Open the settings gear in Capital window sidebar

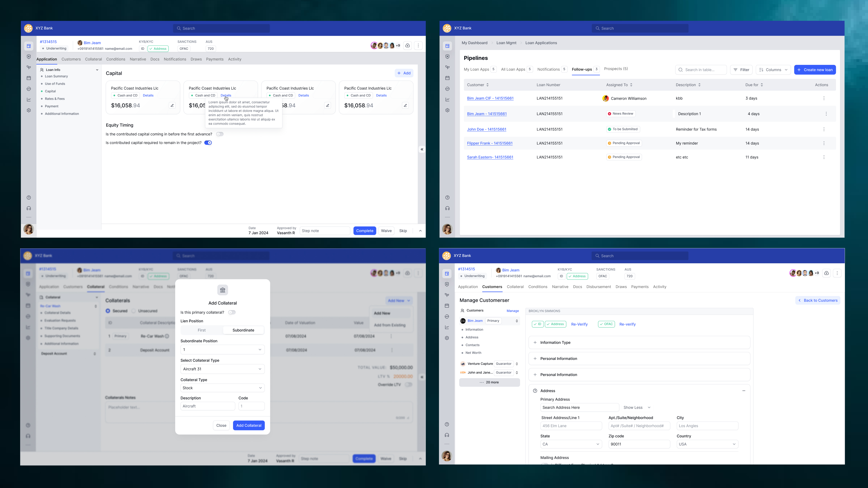click(29, 110)
